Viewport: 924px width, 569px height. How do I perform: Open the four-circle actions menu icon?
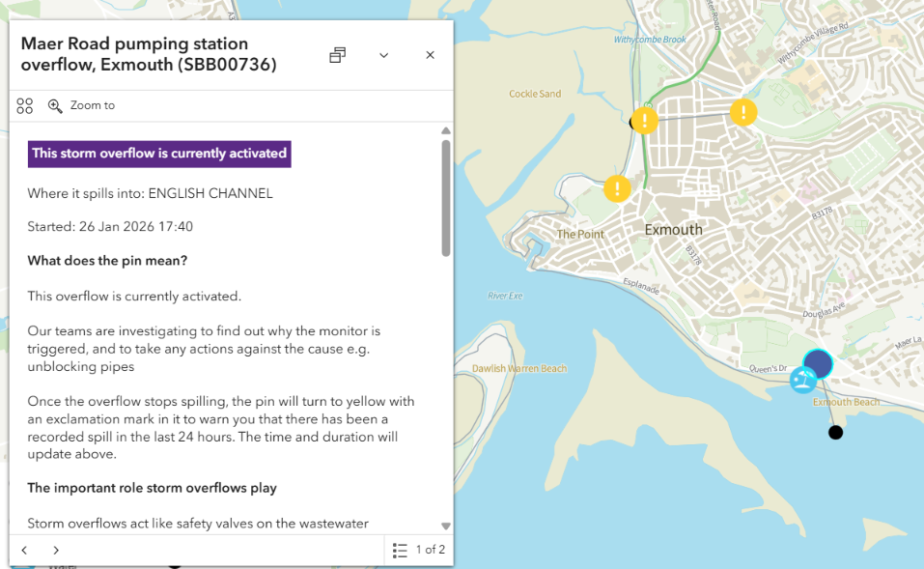pos(25,106)
